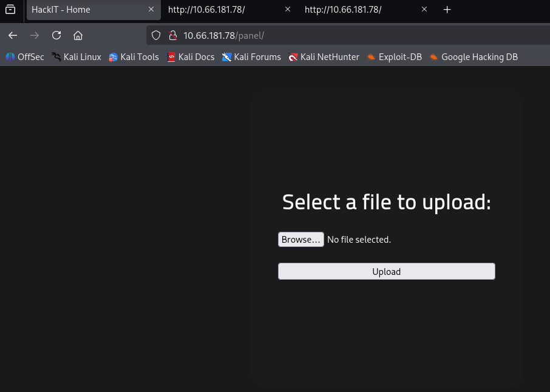550x392 pixels.
Task: Open the Kali Tools bookmark
Action: (134, 57)
